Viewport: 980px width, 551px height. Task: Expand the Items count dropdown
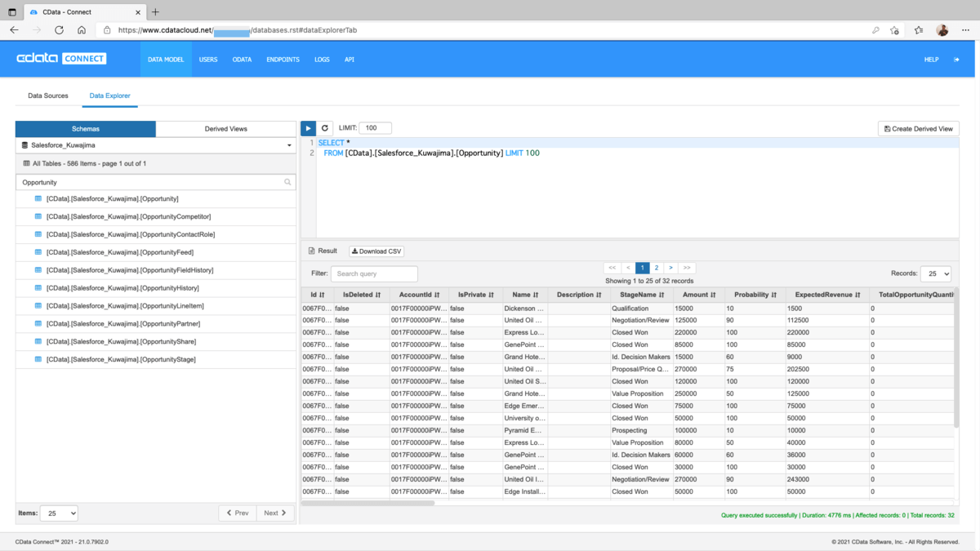[x=59, y=513]
